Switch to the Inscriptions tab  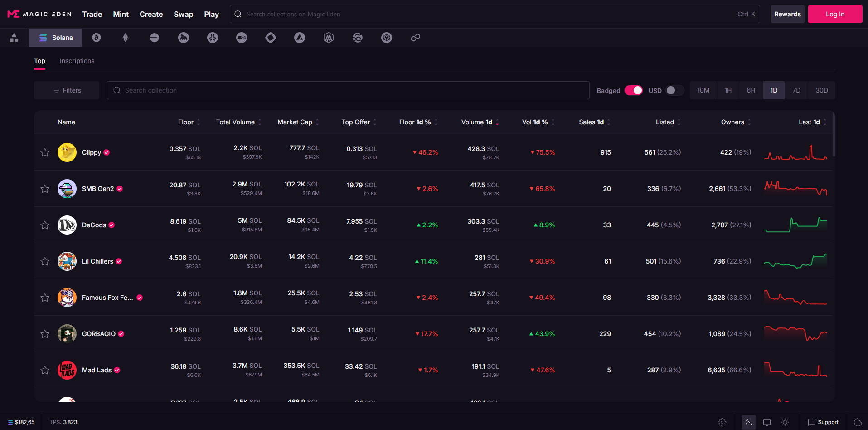[77, 61]
